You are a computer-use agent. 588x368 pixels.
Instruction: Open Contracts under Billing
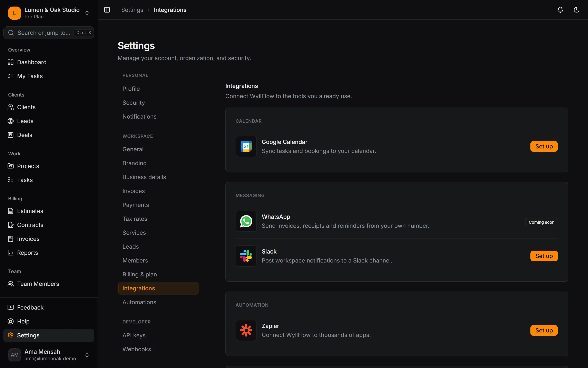click(49, 225)
